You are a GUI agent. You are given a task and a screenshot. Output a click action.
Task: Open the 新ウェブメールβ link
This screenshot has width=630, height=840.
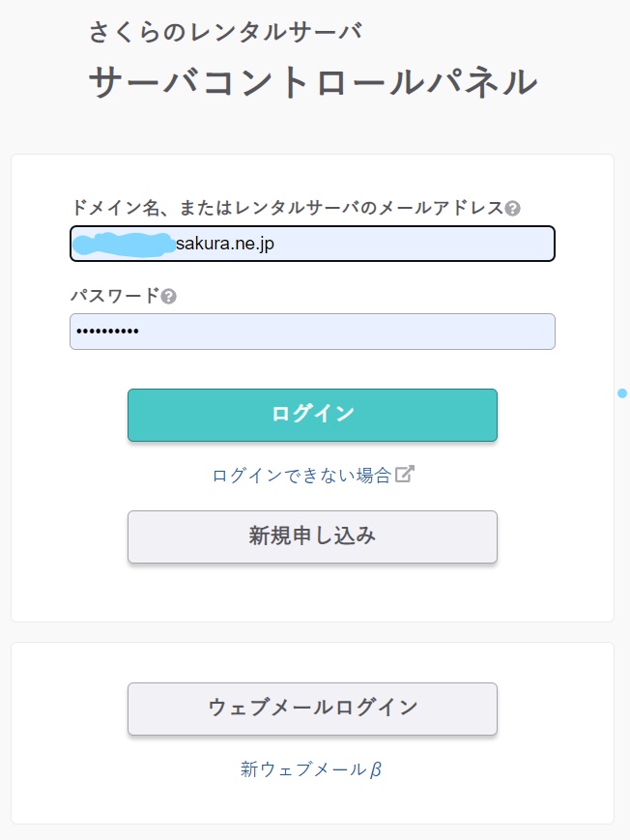(x=311, y=769)
